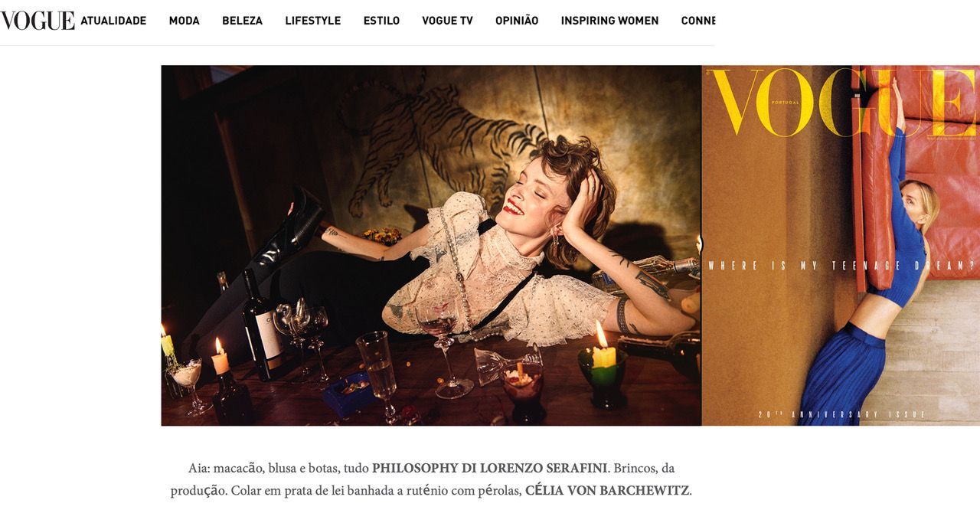This screenshot has height=523, width=980.
Task: Open the editorial photo of Aia
Action: 431,245
